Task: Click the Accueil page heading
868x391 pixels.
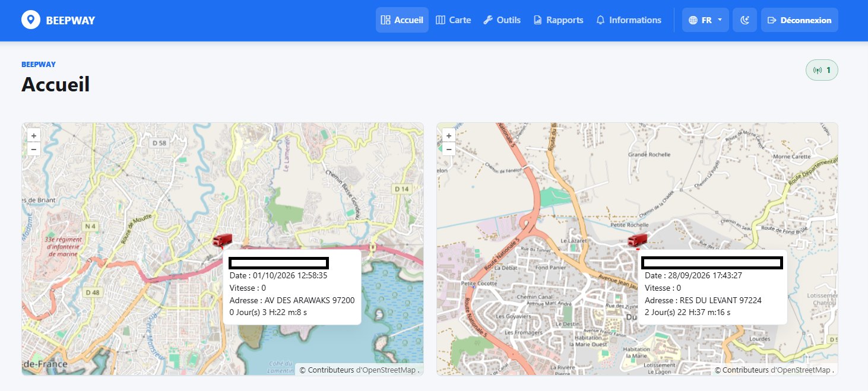Action: [x=55, y=84]
